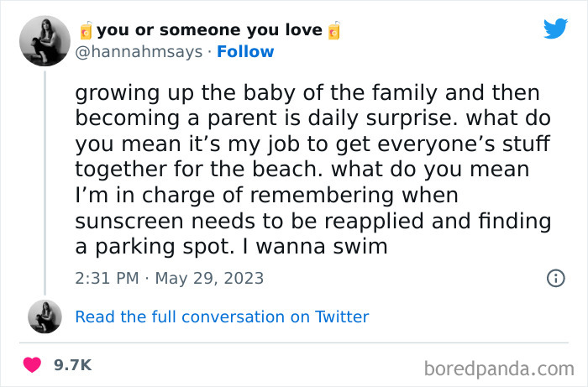
Task: Click the Twitter bird logo
Action: coord(555,29)
